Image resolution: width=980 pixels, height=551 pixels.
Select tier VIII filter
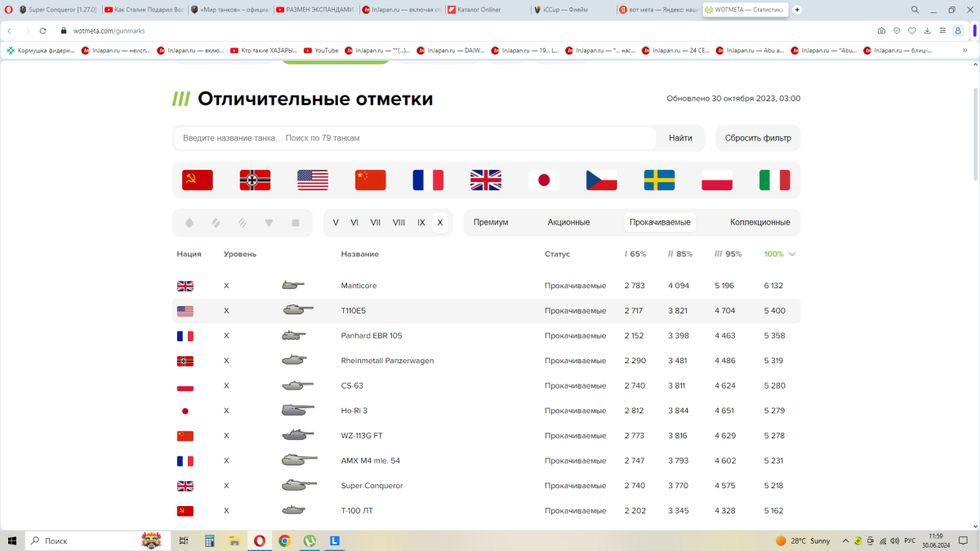(399, 223)
